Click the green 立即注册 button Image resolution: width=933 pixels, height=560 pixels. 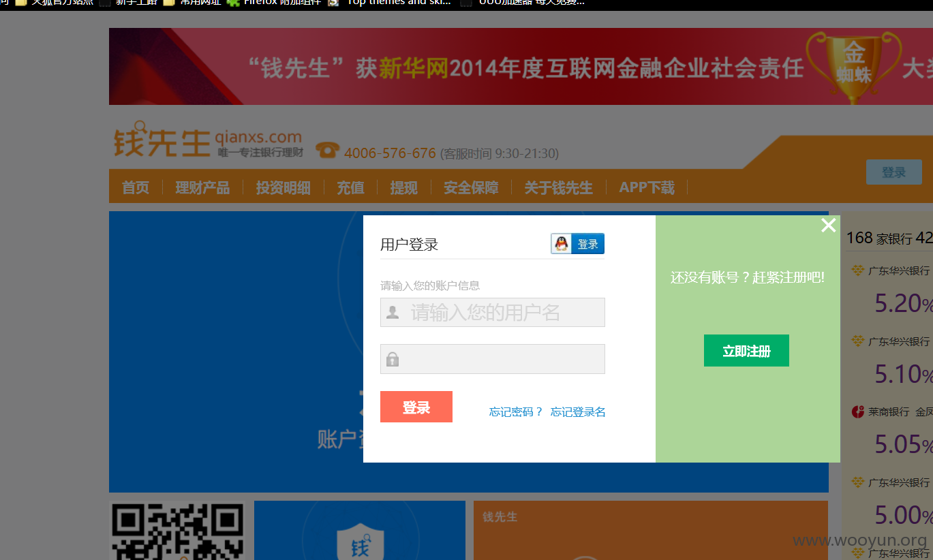[x=746, y=351]
